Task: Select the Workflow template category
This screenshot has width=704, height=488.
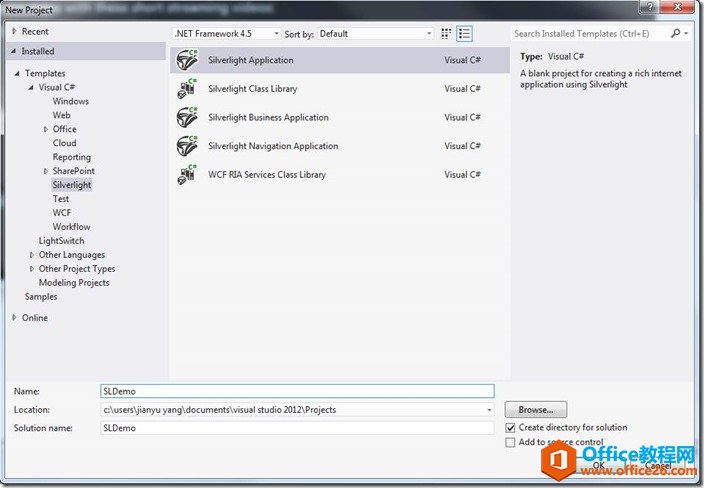Action: (71, 227)
